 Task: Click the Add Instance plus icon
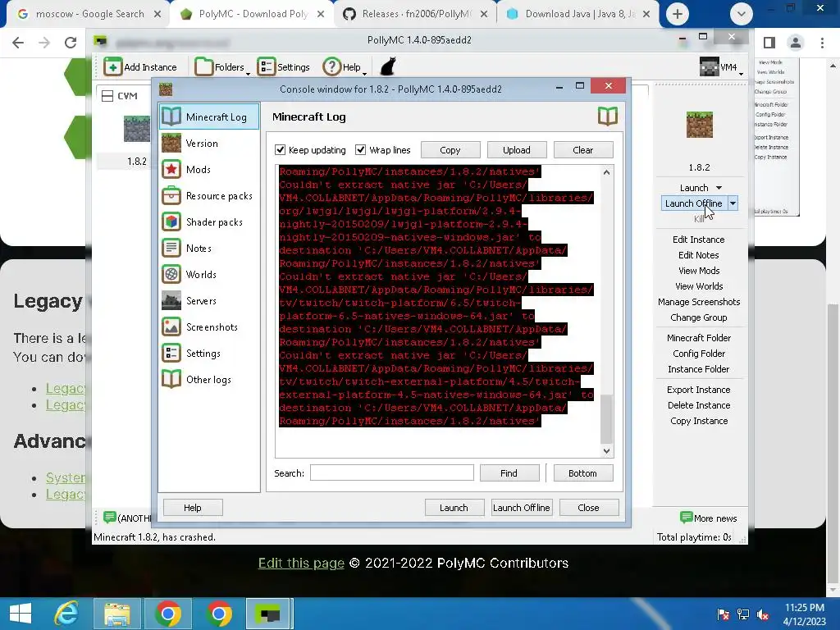pos(113,67)
